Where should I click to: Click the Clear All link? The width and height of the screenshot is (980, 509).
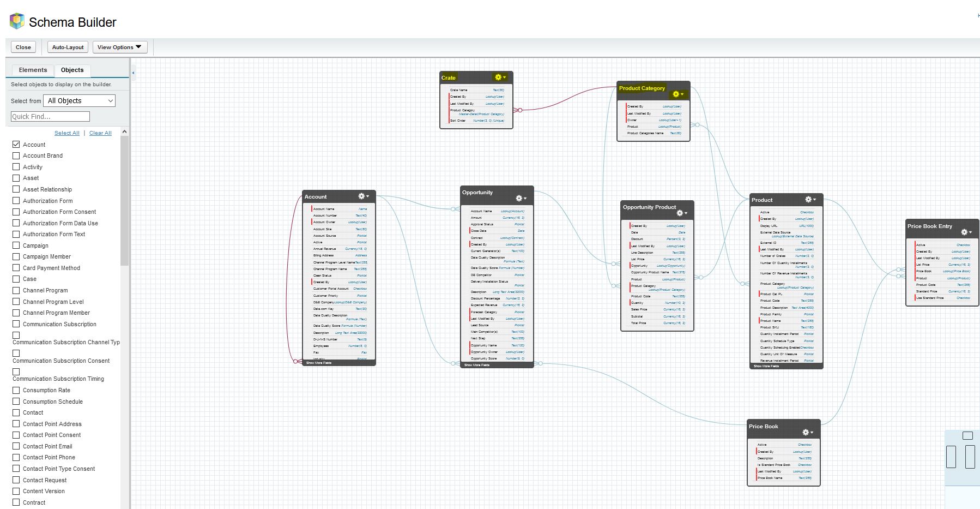tap(100, 133)
